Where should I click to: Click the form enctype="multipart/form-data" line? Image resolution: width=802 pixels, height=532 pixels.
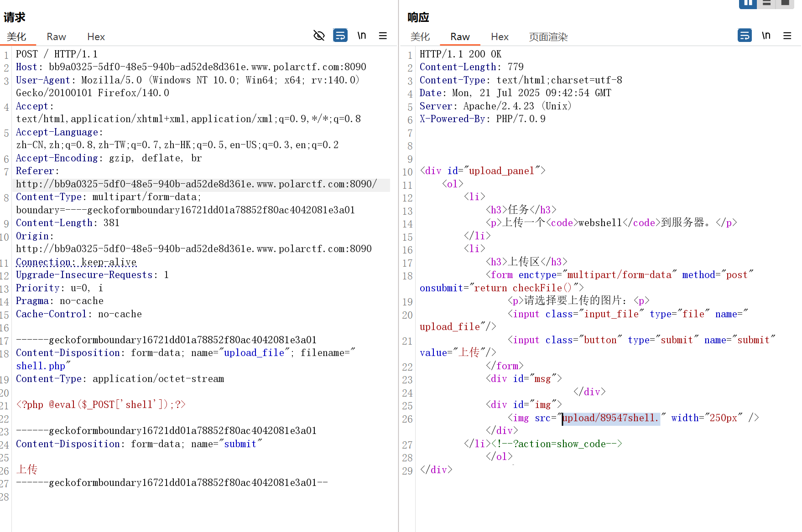pyautogui.click(x=620, y=275)
